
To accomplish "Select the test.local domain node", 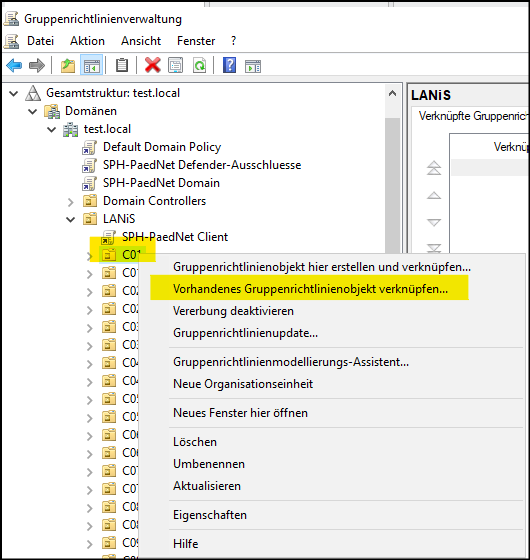I will 107,129.
